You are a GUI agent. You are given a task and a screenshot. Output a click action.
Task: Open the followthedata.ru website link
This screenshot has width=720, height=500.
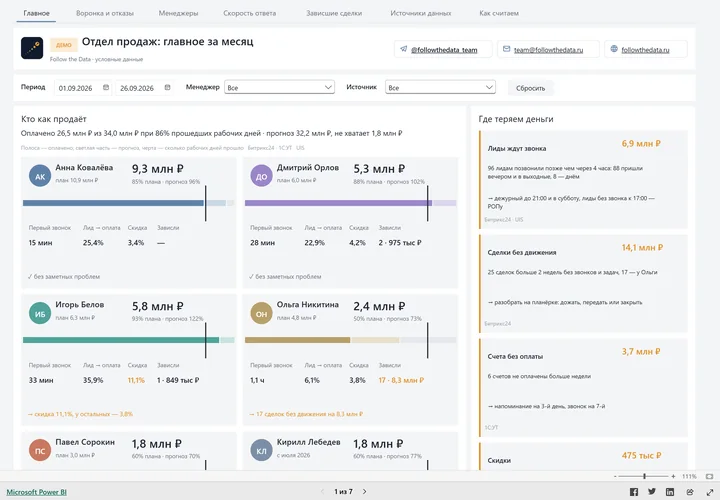[x=645, y=50]
